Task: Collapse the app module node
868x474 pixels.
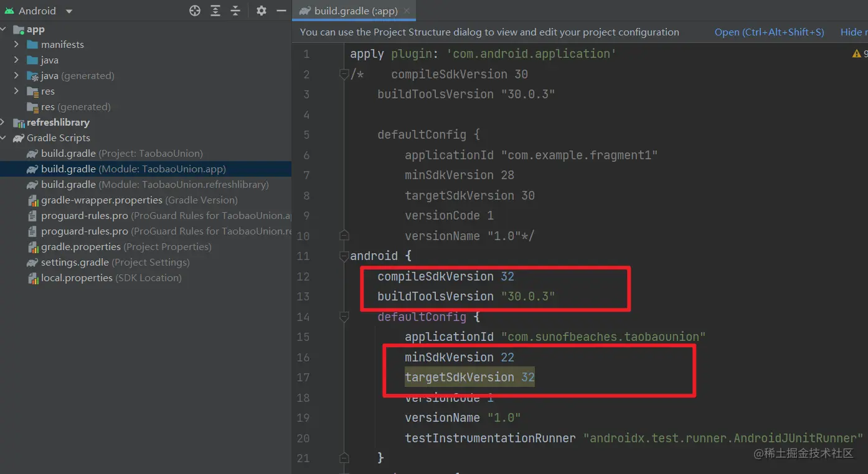Action: pos(4,29)
